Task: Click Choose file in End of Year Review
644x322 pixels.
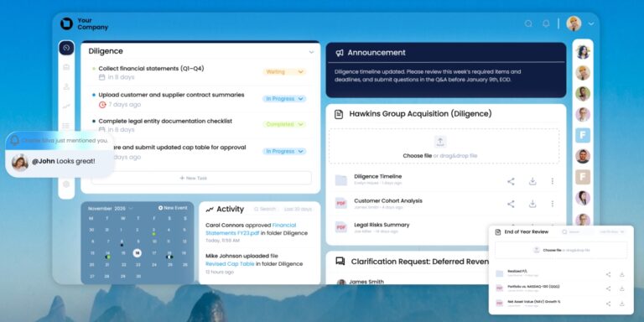Action: [x=552, y=250]
